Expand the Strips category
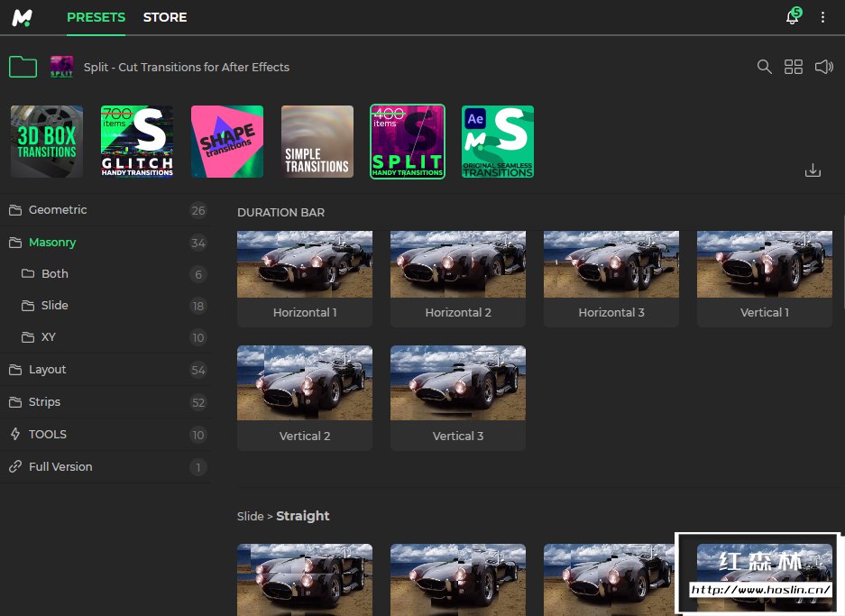Image resolution: width=845 pixels, height=616 pixels. click(106, 402)
